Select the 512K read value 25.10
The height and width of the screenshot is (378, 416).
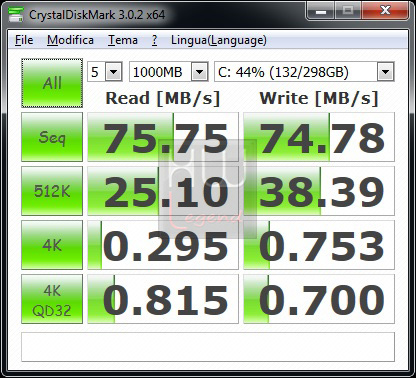tap(163, 191)
